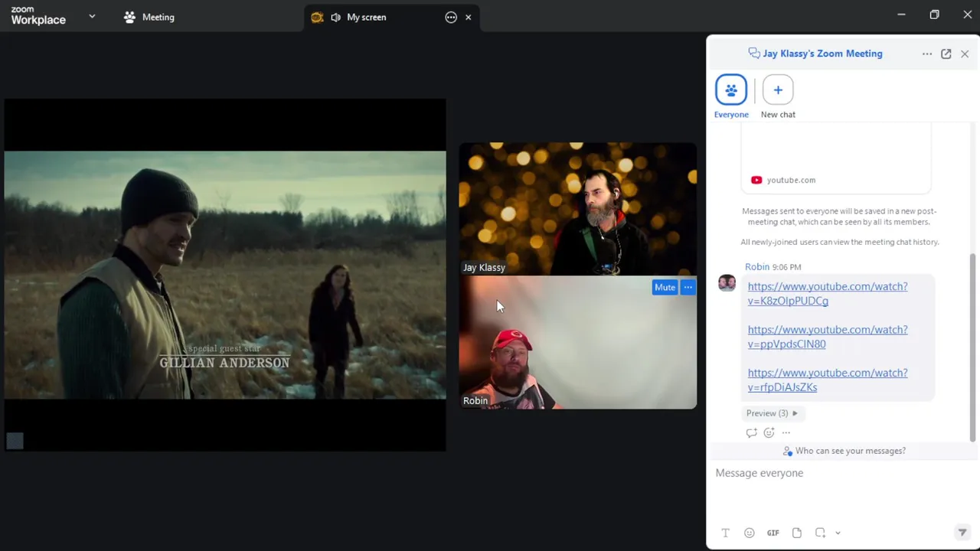The height and width of the screenshot is (551, 980).
Task: Add a reaction to Robin's message
Action: click(x=769, y=432)
